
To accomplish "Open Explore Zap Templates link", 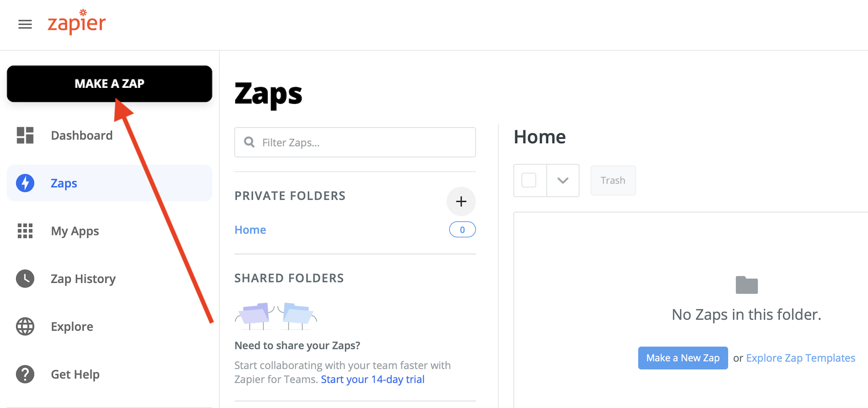I will pyautogui.click(x=800, y=358).
